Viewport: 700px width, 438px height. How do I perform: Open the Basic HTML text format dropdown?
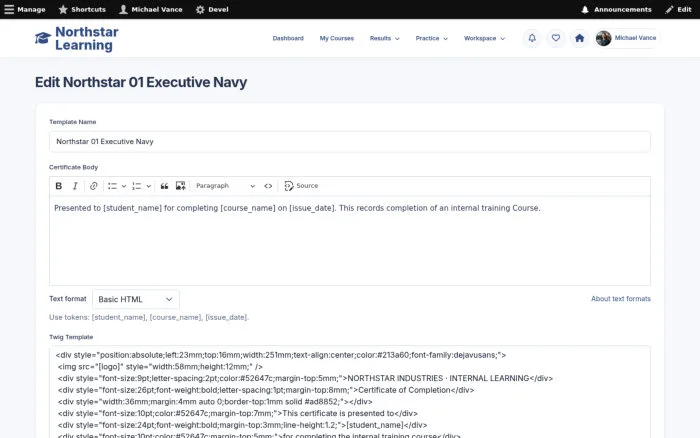136,299
